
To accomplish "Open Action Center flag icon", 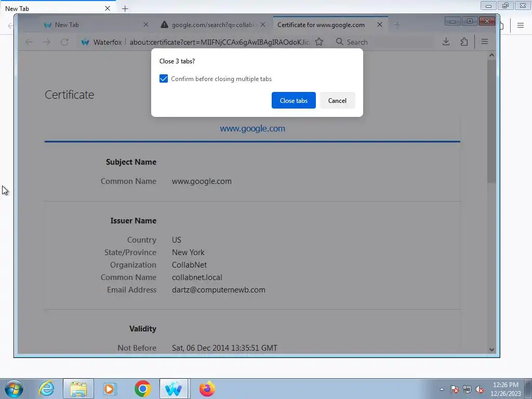I will coord(455,389).
